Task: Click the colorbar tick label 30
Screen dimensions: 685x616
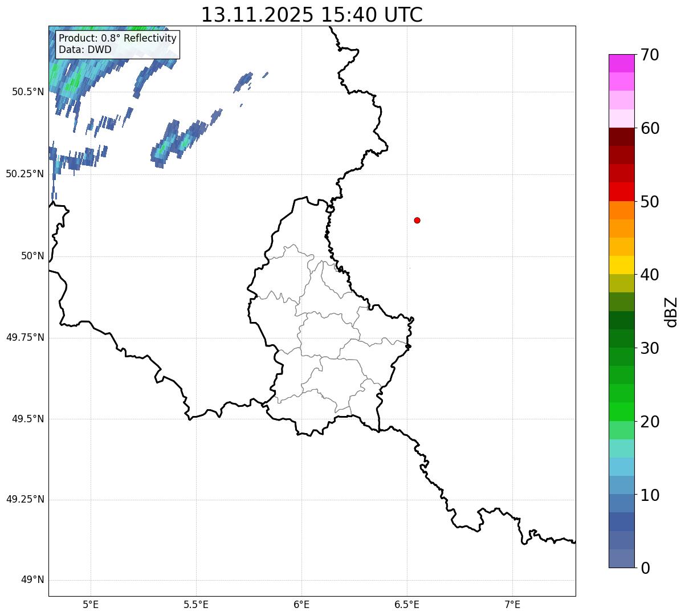Action: (650, 348)
